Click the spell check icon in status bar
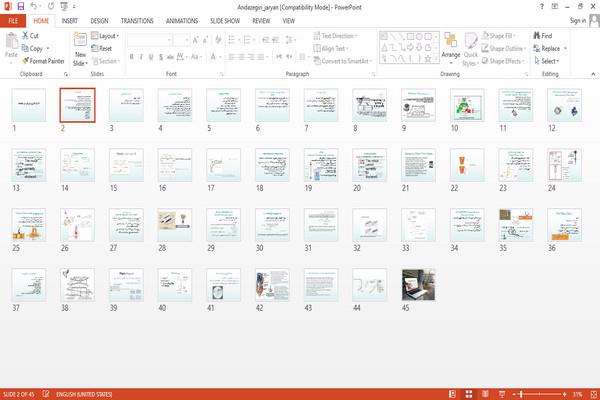Image resolution: width=600 pixels, height=400 pixels. (46, 394)
